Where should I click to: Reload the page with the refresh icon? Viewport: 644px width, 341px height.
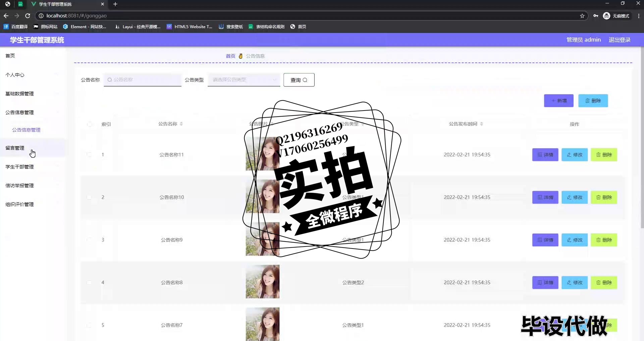(x=28, y=16)
